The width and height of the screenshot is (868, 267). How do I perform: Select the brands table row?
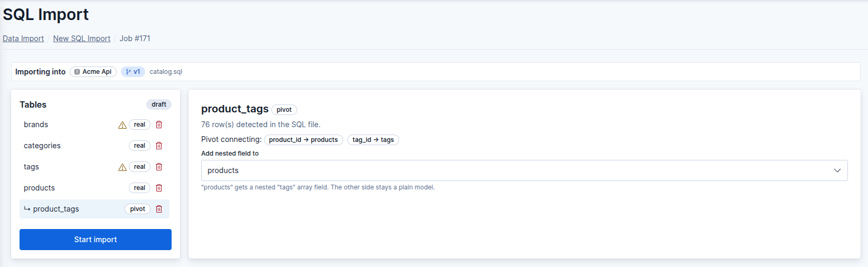(95, 125)
